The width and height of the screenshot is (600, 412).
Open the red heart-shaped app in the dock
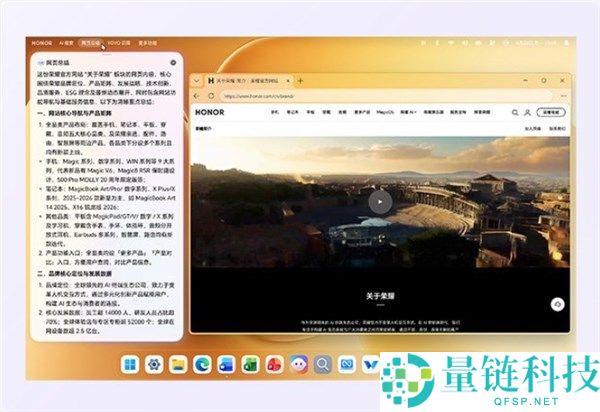click(275, 365)
